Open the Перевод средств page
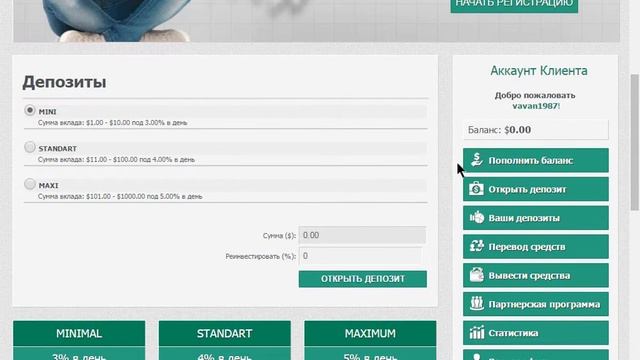Screen dimensions: 640x360 (x=536, y=247)
